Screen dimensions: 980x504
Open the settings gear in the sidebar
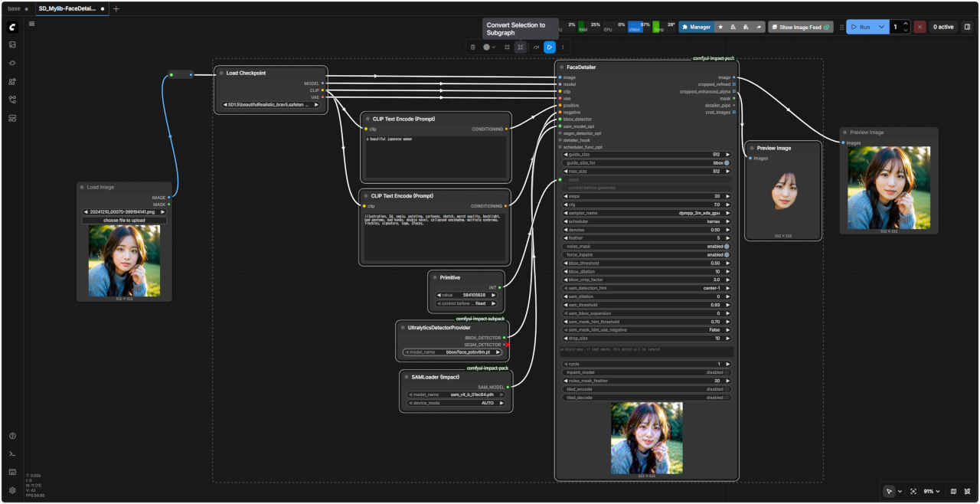click(12, 490)
